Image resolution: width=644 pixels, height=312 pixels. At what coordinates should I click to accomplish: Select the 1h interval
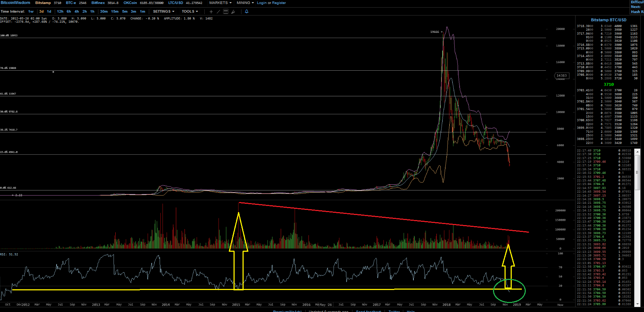coord(92,12)
